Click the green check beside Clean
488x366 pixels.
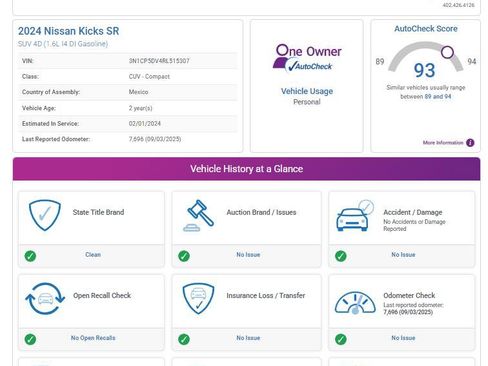[x=30, y=256]
